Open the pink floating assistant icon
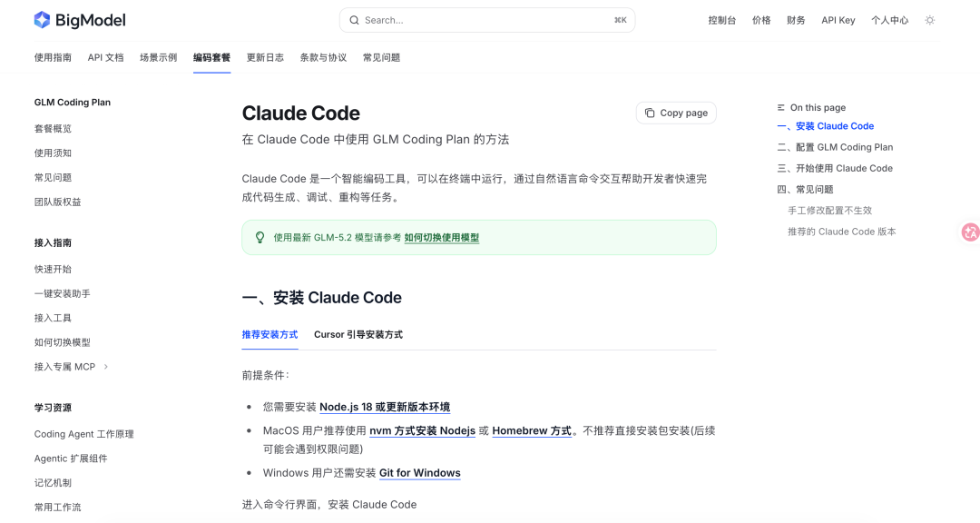Viewport: 980px width, 523px height. (x=971, y=232)
